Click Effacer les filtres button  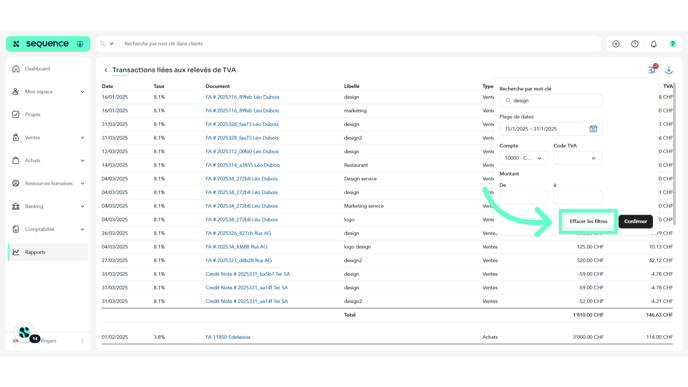point(588,222)
